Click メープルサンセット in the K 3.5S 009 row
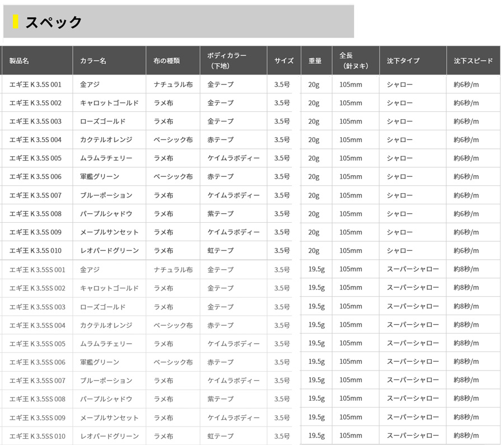504x445 pixels. pyautogui.click(x=109, y=232)
